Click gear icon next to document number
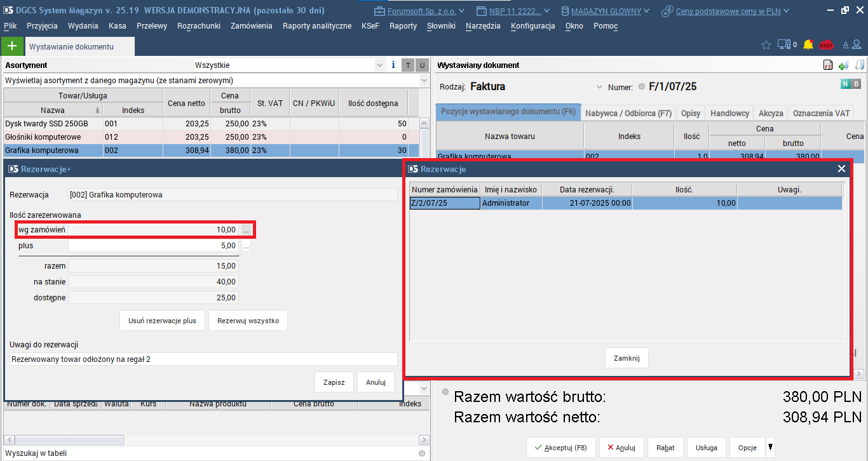Screen dimensions: 868x461 pyautogui.click(x=641, y=87)
